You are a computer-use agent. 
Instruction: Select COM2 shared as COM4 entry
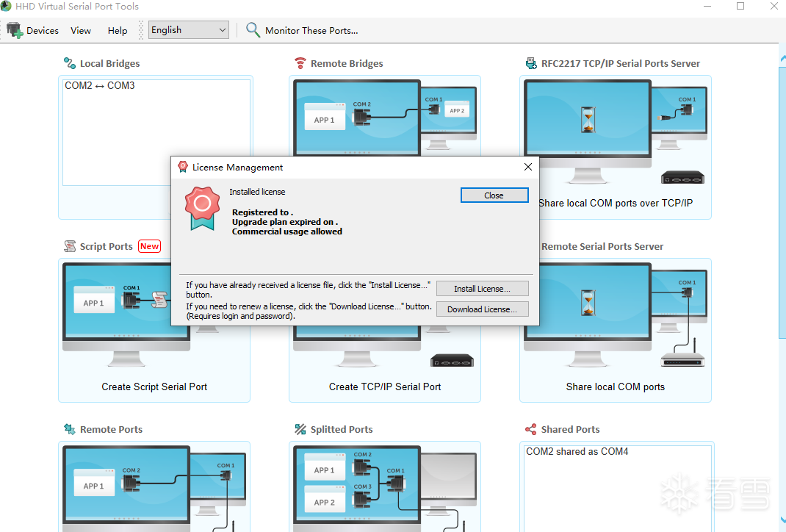tap(577, 451)
